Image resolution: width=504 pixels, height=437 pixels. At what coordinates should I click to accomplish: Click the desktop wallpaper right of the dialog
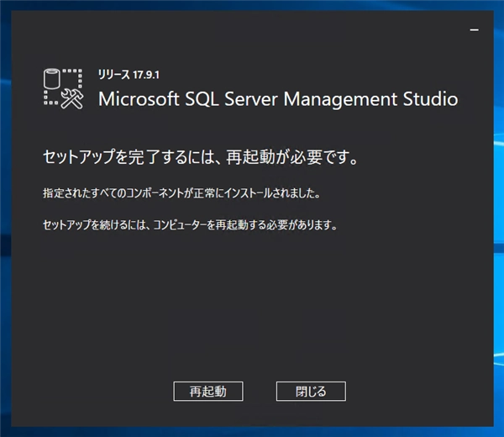tap(498, 252)
